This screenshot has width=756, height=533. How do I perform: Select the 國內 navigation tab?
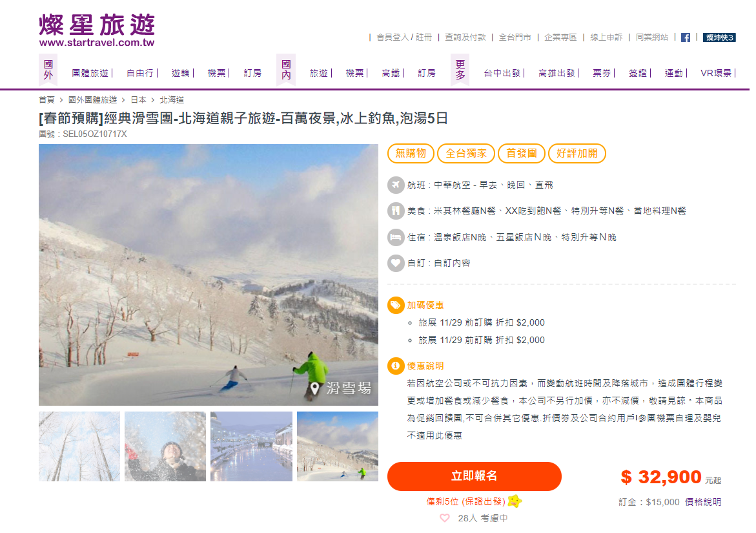286,70
